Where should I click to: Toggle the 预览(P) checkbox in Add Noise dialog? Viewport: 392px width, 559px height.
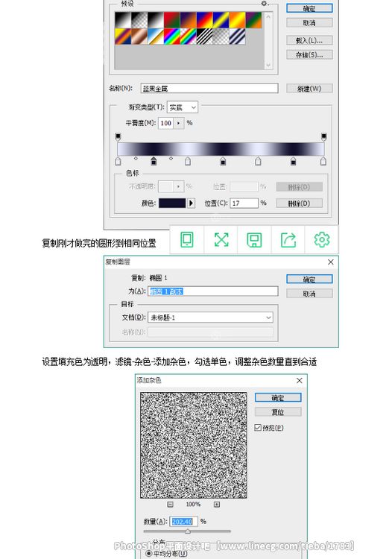(x=258, y=428)
